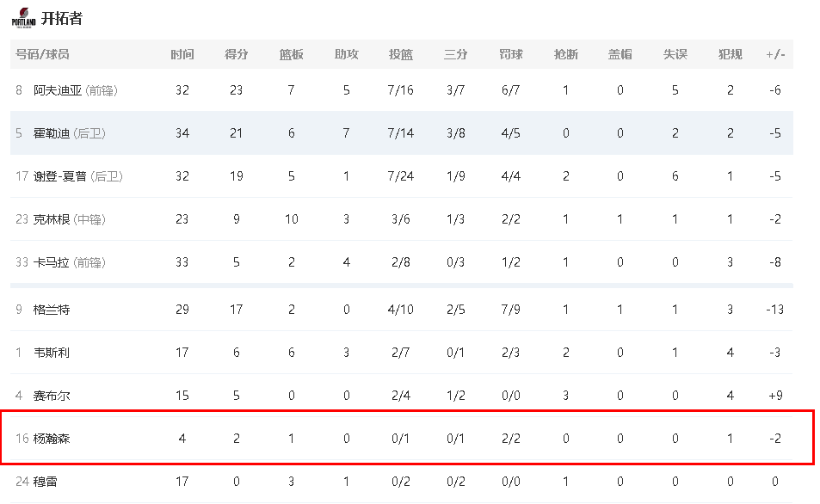820x504 pixels.
Task: Open 格兰特's player link
Action: tap(52, 310)
